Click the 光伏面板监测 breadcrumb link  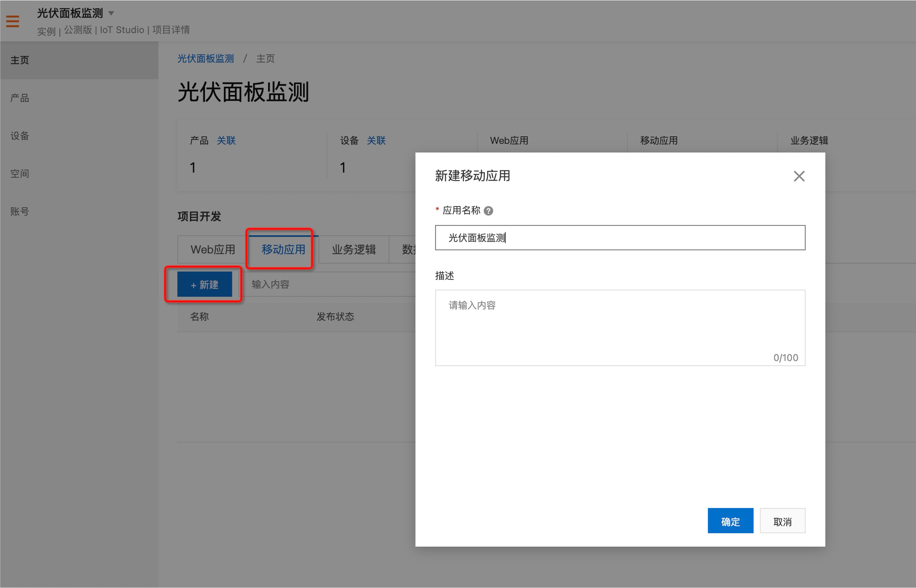(206, 58)
